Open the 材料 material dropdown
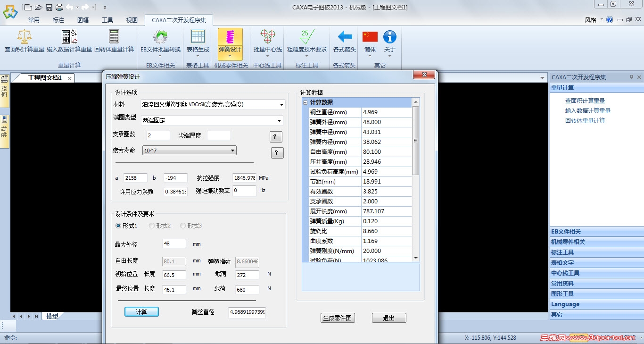 tap(282, 105)
